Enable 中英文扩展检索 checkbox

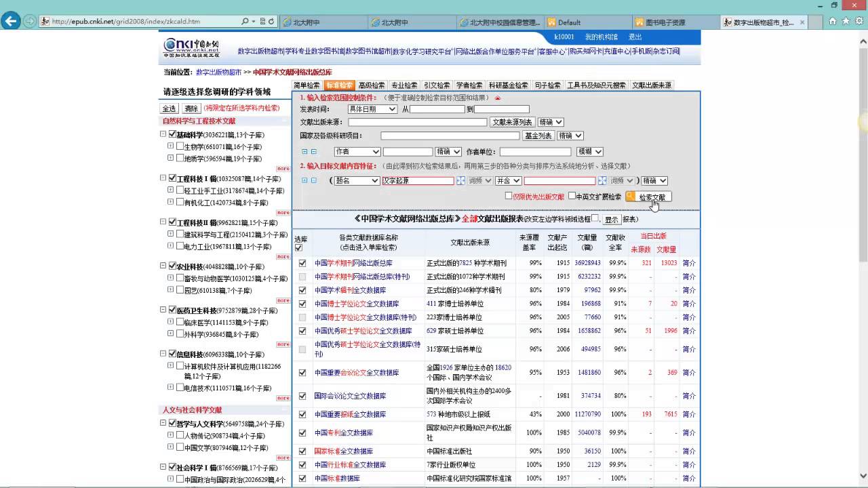(572, 197)
